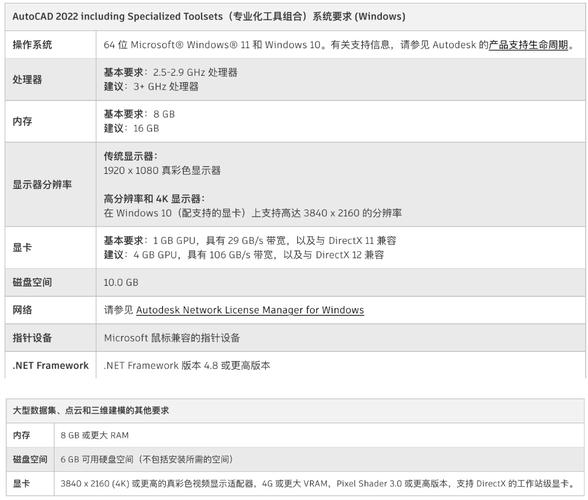Select the 处理器 row label
This screenshot has width=588, height=500.
(x=27, y=80)
